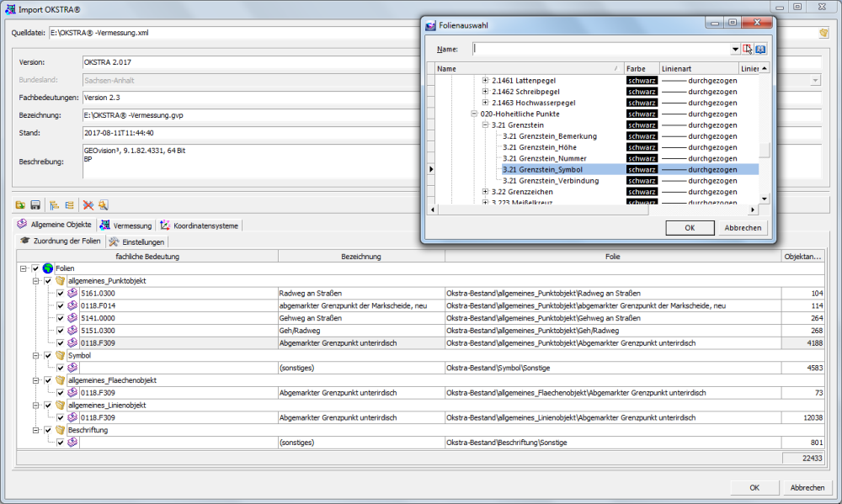Toggle the Folien root checkbox
This screenshot has width=842, height=504.
[x=35, y=268]
